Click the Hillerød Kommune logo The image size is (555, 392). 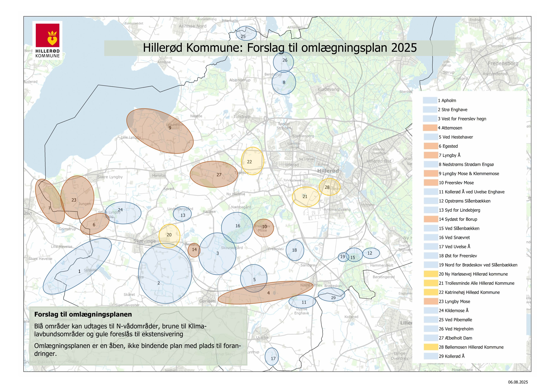pos(47,41)
